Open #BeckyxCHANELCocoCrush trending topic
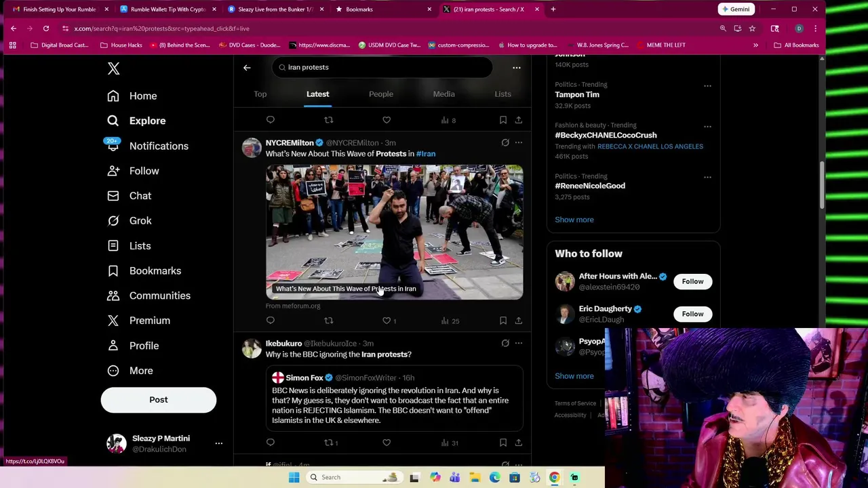 pos(606,135)
